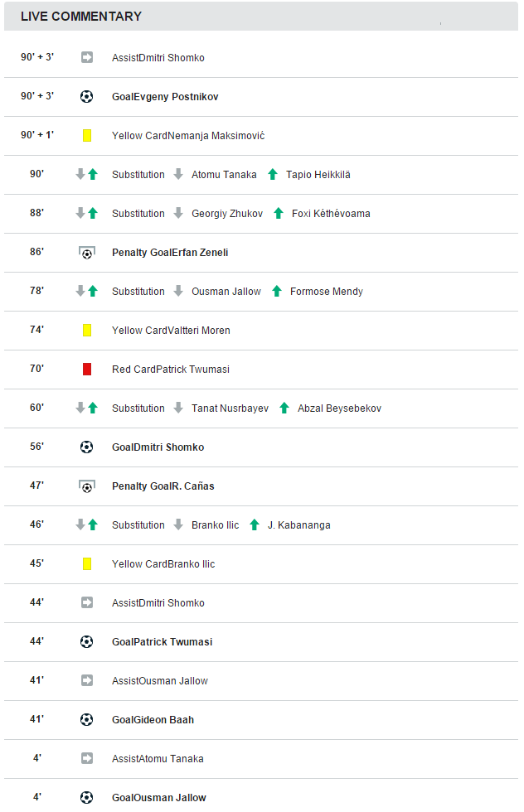The width and height of the screenshot is (524, 812).
Task: Click the green up arrow beside Tapio Heikkilä
Action: point(273,175)
